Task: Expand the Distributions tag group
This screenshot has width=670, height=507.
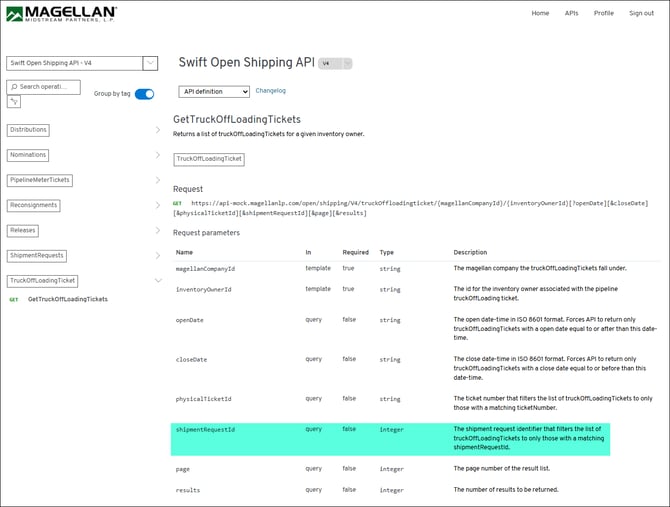Action: 158,130
